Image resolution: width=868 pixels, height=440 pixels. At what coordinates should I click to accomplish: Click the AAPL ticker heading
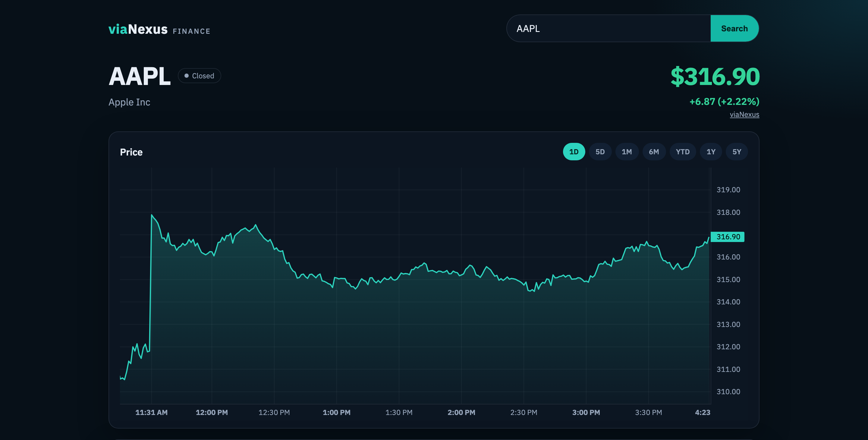140,77
